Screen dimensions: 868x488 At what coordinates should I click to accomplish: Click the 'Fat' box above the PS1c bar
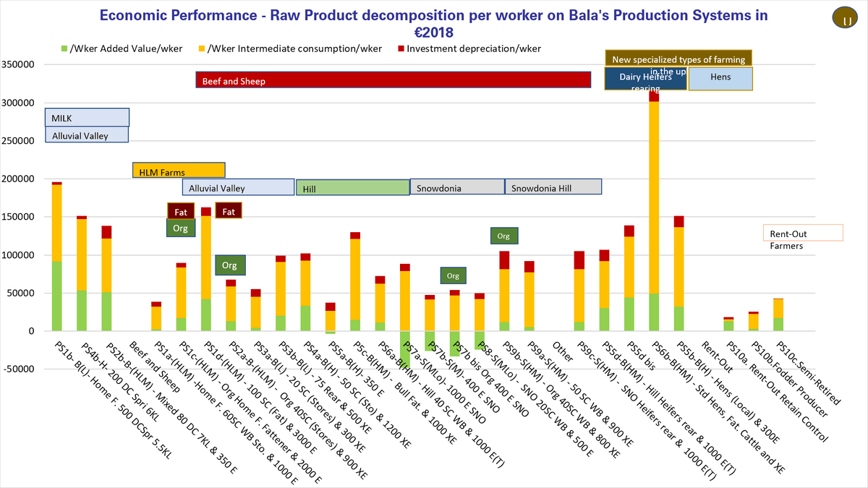point(181,210)
